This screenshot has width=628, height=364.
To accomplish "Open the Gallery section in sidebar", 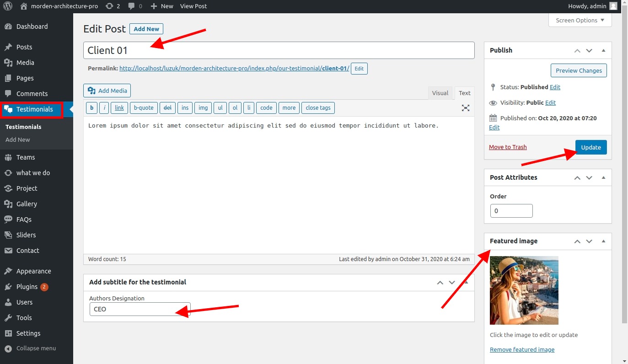I will (x=27, y=204).
